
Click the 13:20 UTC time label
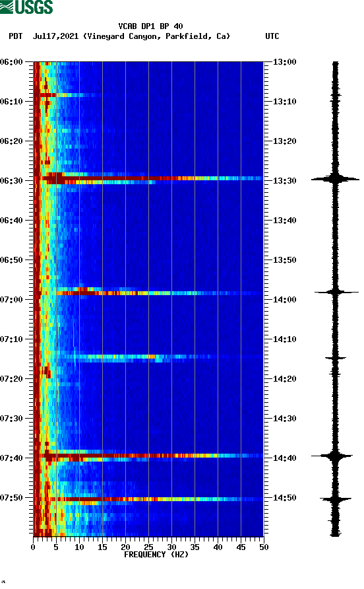pos(284,141)
